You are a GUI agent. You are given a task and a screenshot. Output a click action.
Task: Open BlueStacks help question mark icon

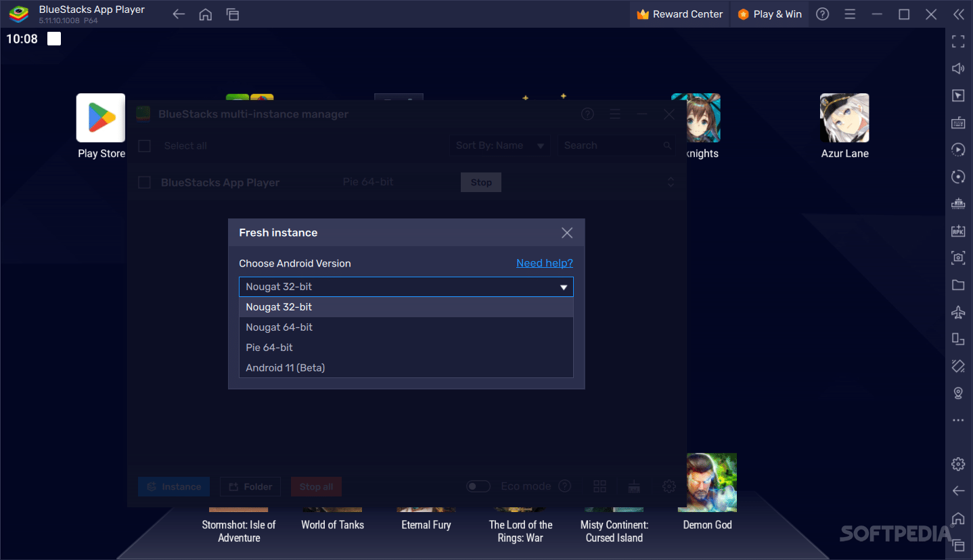tap(823, 14)
